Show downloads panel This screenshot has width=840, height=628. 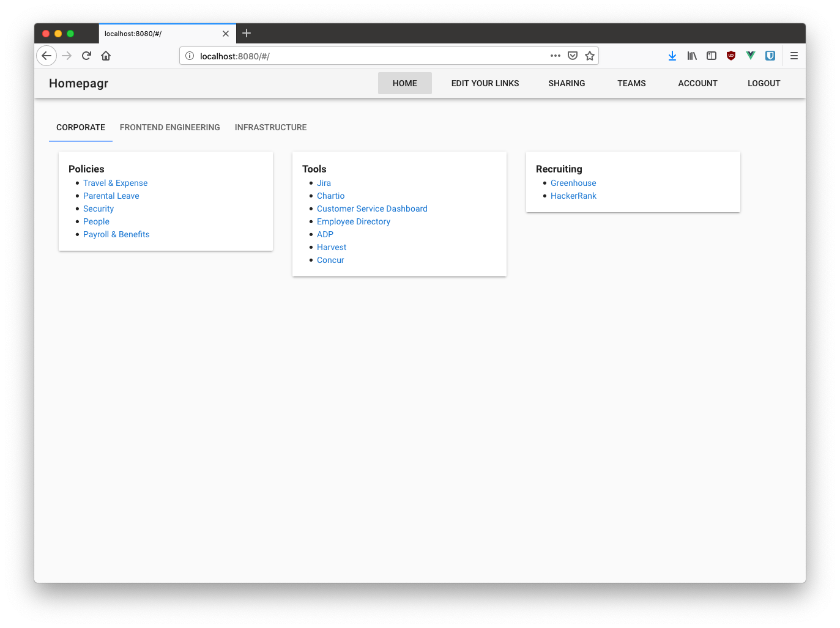click(672, 56)
